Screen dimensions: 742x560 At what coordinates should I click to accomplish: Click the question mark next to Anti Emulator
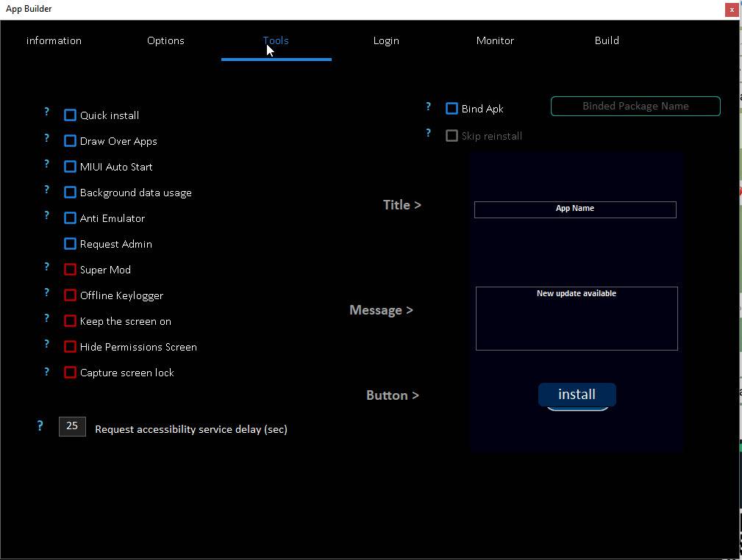[46, 215]
